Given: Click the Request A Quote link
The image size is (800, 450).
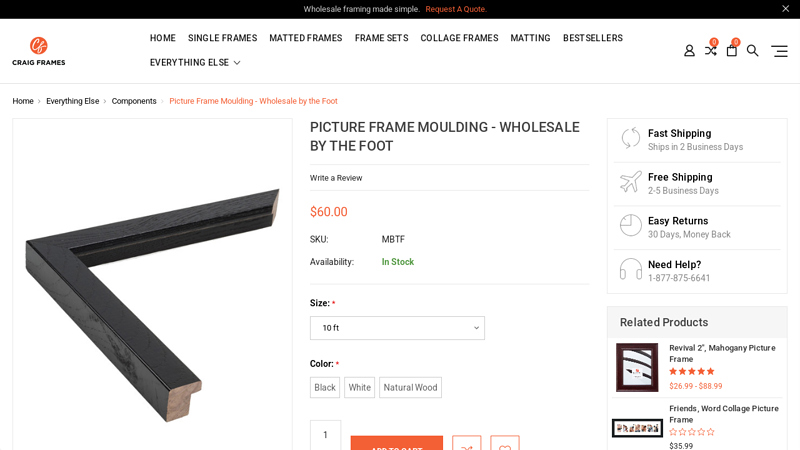Looking at the screenshot, I should [x=456, y=9].
